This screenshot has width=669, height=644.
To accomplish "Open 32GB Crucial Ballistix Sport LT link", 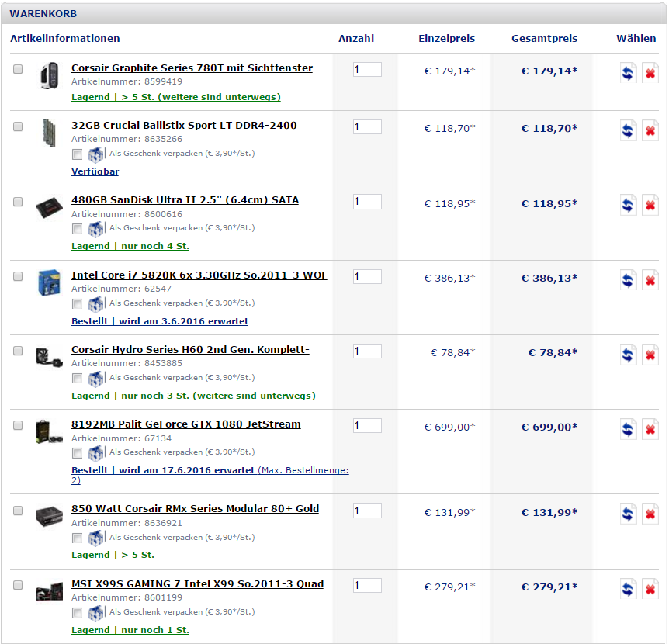I will pos(184,126).
